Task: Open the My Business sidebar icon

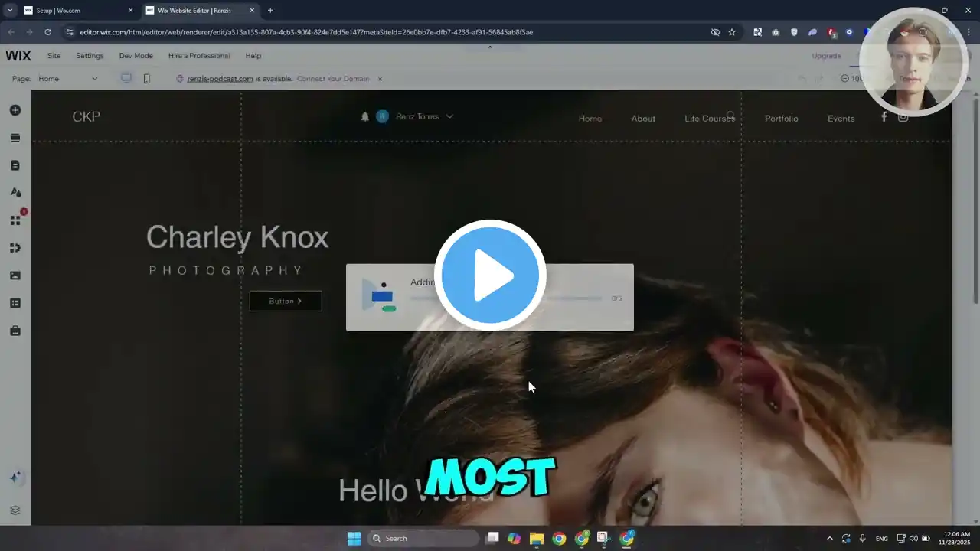Action: 15,248
